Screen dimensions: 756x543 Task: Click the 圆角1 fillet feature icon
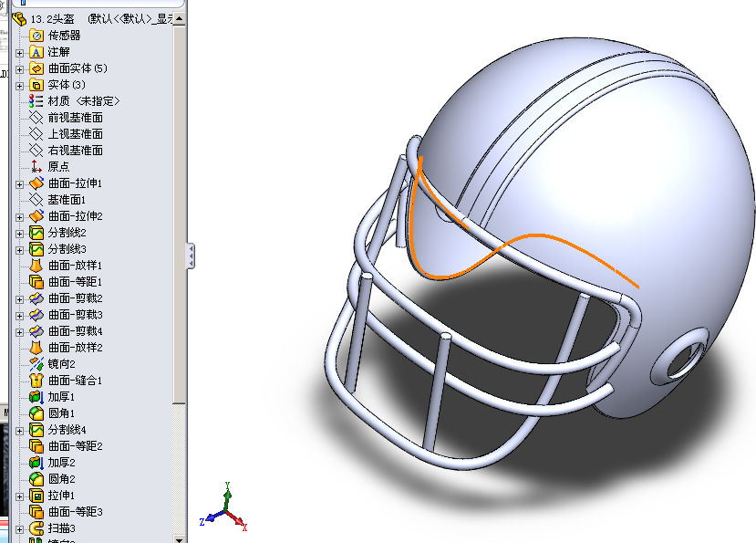coord(36,413)
